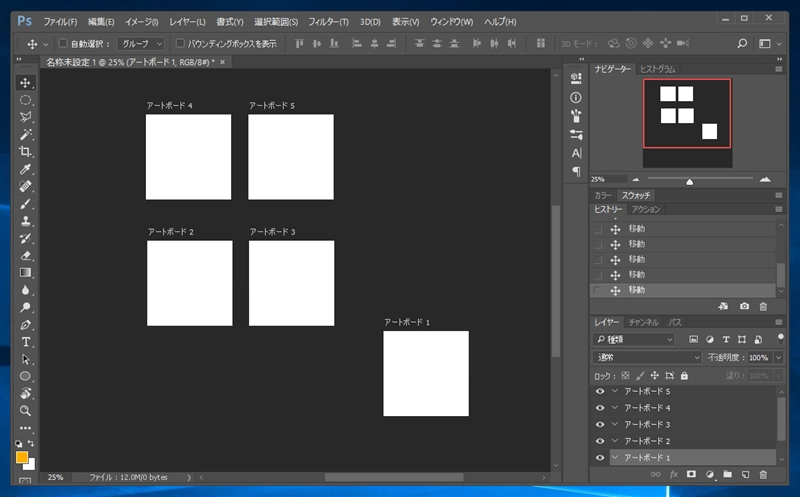The width and height of the screenshot is (800, 497).
Task: Expand the アートボード 5 layer group
Action: click(615, 392)
